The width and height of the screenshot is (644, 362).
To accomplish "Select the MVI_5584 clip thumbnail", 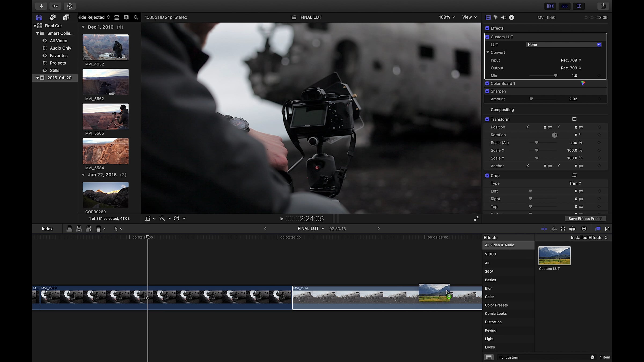I will pyautogui.click(x=105, y=151).
